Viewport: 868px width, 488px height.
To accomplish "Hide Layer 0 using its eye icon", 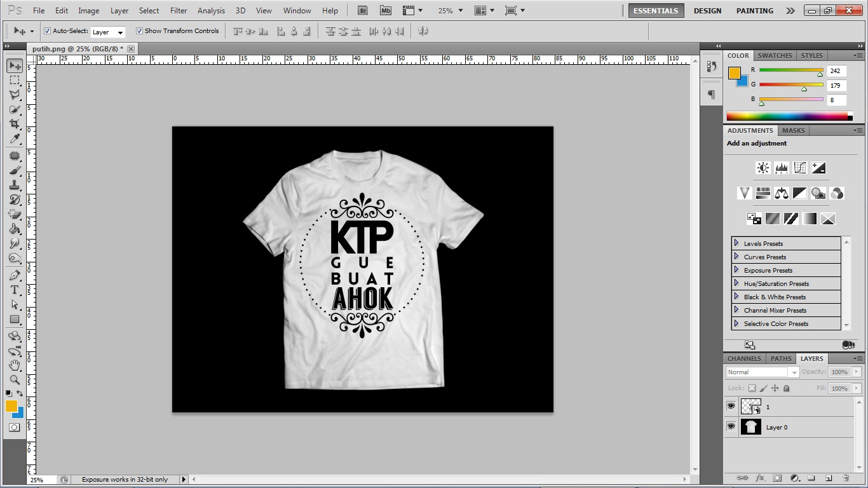I will 731,426.
